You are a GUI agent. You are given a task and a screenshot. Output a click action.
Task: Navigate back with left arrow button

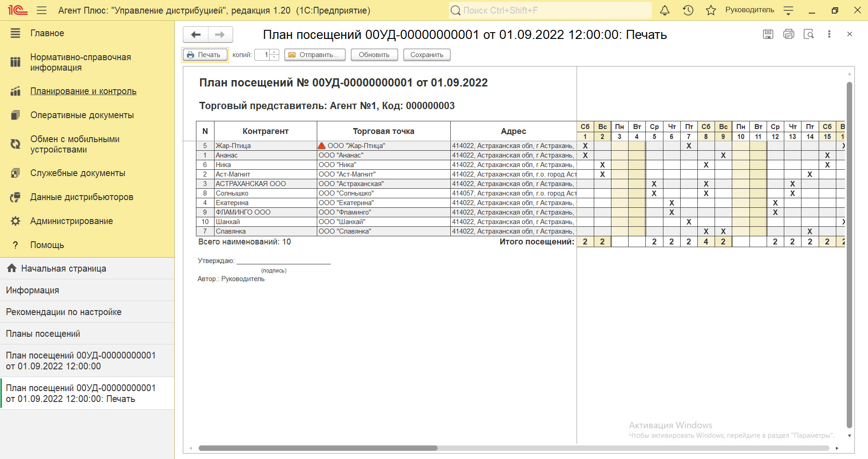pos(196,34)
